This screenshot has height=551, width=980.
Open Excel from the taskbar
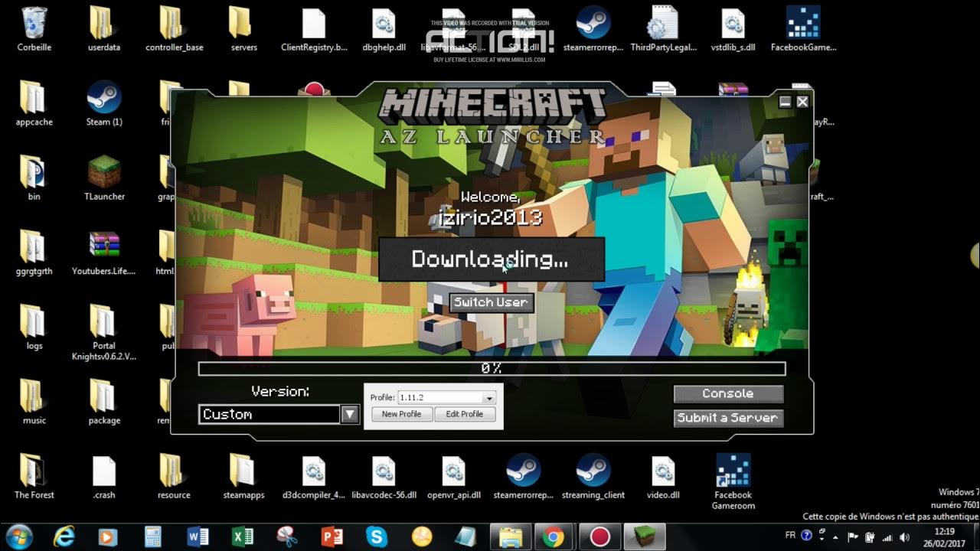click(x=243, y=537)
